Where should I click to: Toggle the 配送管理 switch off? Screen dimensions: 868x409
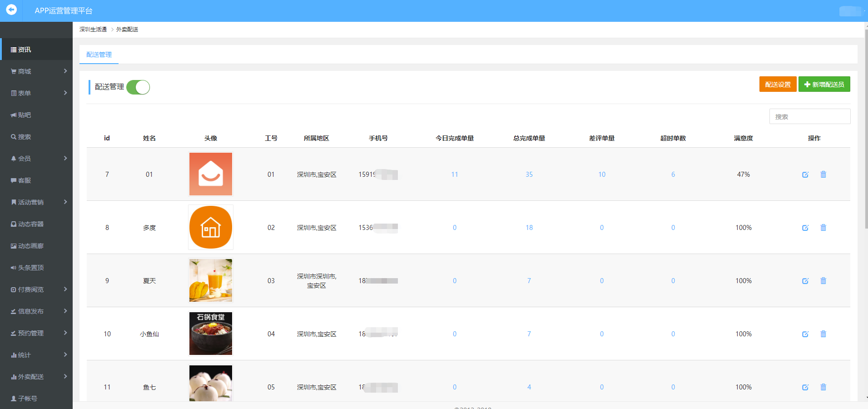pyautogui.click(x=138, y=87)
